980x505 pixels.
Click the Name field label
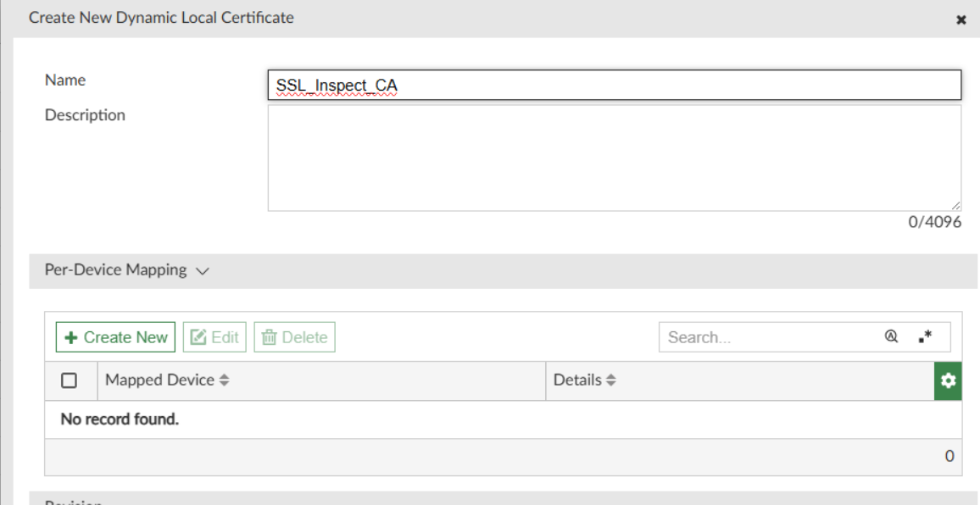coord(65,80)
